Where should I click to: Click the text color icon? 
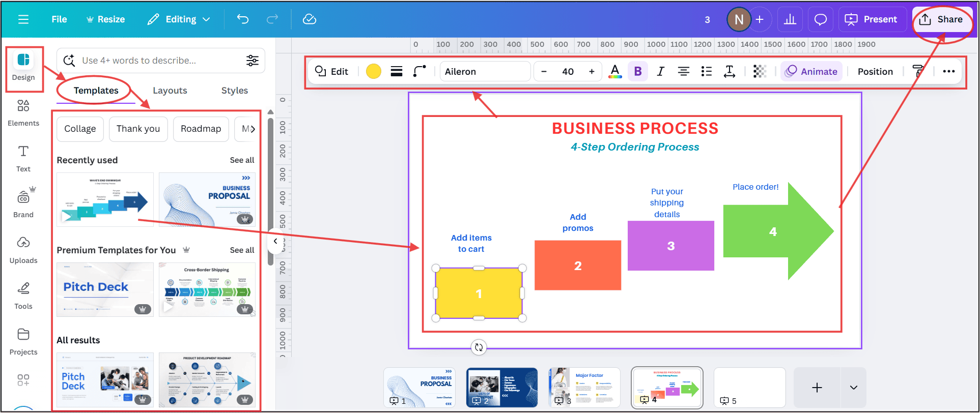[x=615, y=72]
